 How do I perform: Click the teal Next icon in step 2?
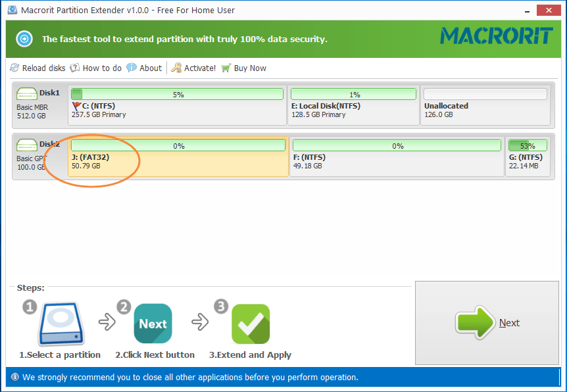pyautogui.click(x=153, y=323)
